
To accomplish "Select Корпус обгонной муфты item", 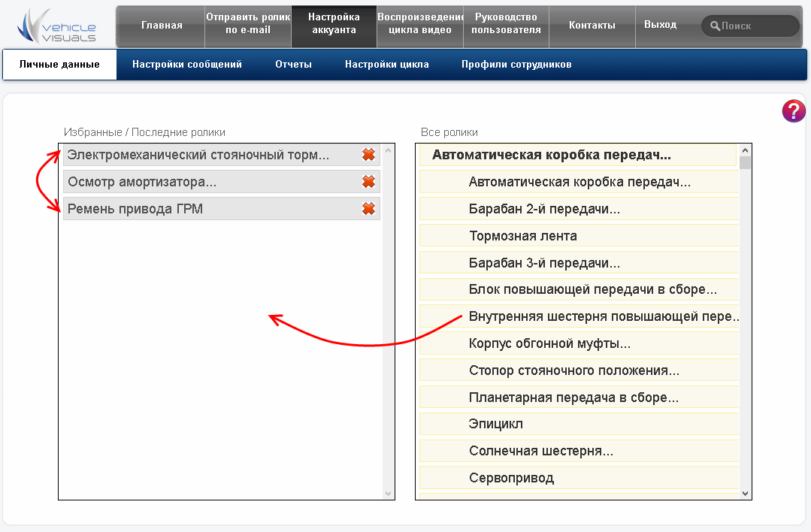I will tap(580, 343).
